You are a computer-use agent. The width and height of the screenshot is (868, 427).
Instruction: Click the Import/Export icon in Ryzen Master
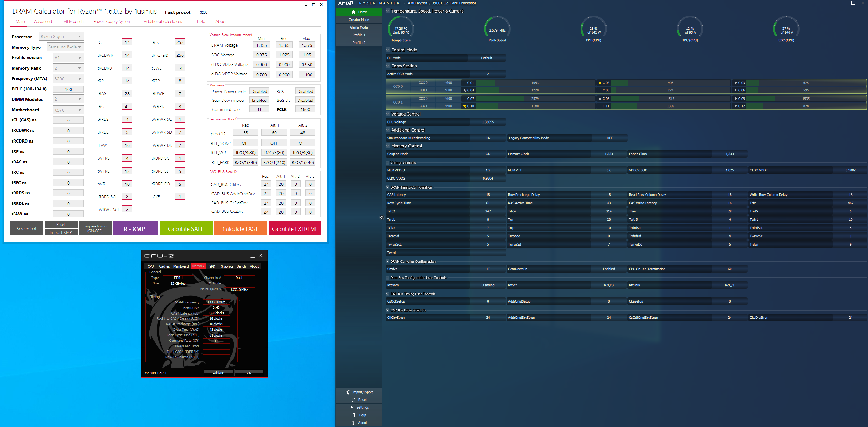click(347, 392)
